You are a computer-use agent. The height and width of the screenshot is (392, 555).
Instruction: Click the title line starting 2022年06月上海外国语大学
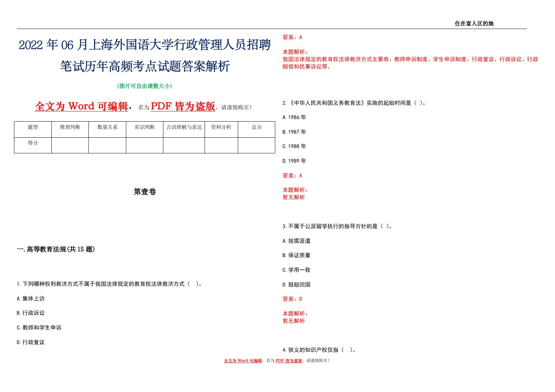click(x=145, y=45)
